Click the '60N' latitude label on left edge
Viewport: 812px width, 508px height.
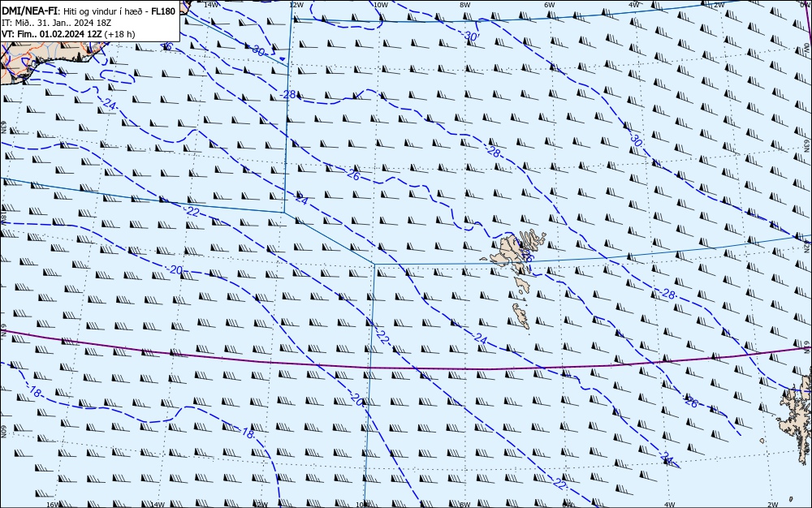pos(3,432)
